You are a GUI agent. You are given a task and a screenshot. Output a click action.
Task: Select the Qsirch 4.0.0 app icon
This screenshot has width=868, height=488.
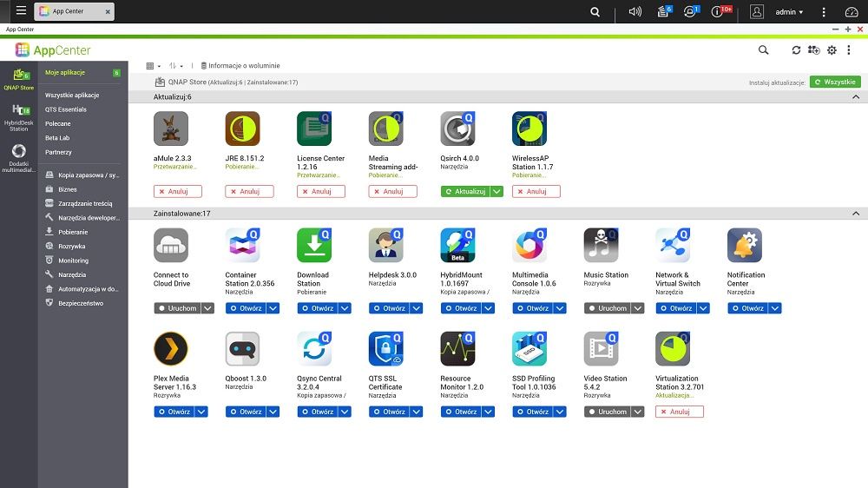(x=457, y=129)
